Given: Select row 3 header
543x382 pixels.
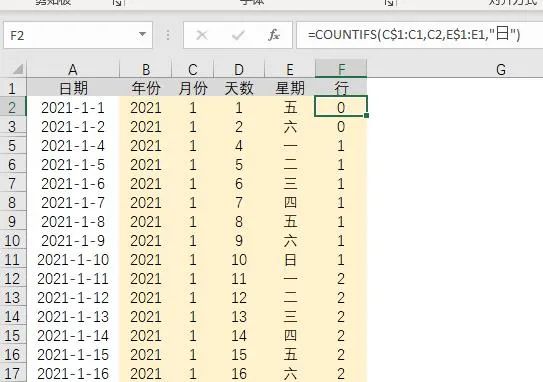Looking at the screenshot, I should [x=13, y=126].
